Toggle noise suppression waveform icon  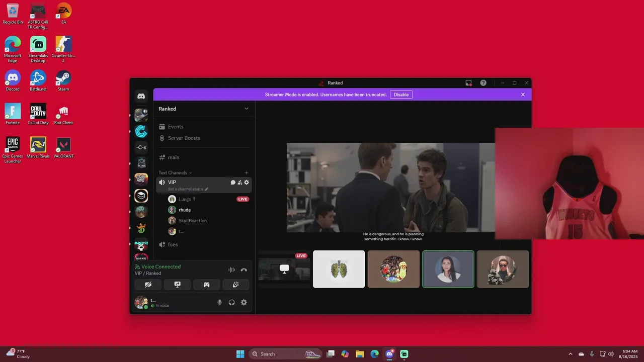tap(231, 270)
